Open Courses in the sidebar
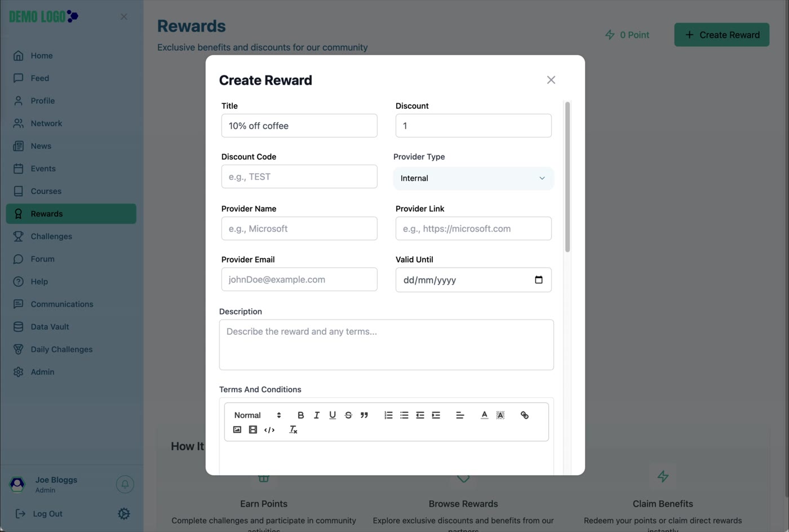Viewport: 789px width, 532px height. 71,191
